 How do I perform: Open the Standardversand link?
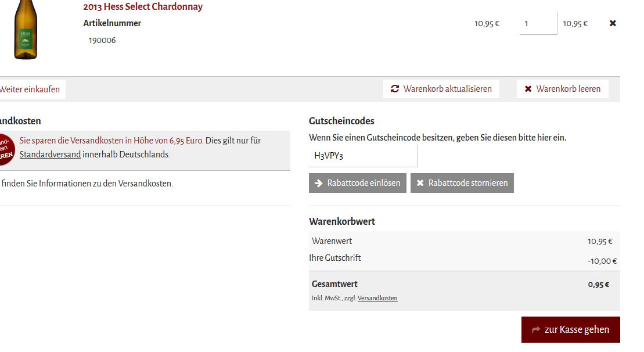50,155
